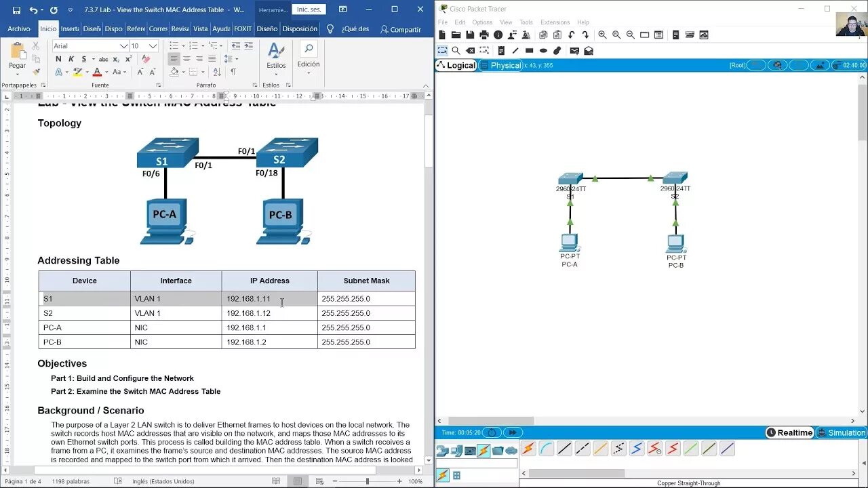
Task: Print the Packet Tracer workspace
Action: click(x=484, y=35)
